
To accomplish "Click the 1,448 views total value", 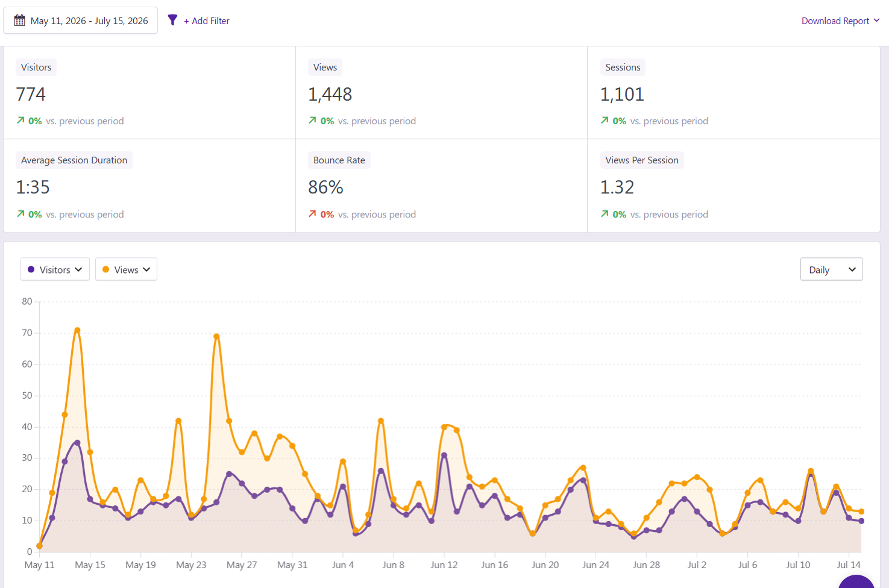I will pos(330,95).
